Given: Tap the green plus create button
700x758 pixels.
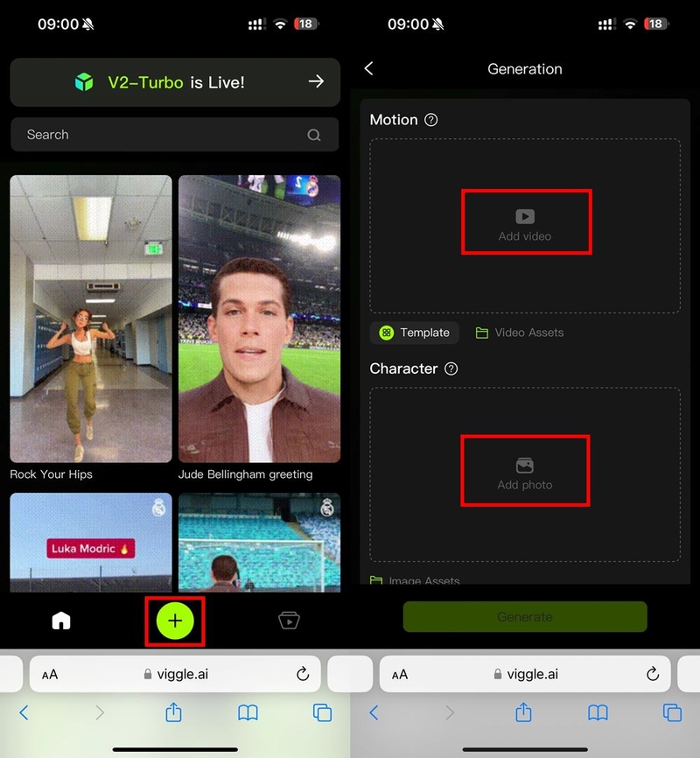Looking at the screenshot, I should coord(175,621).
